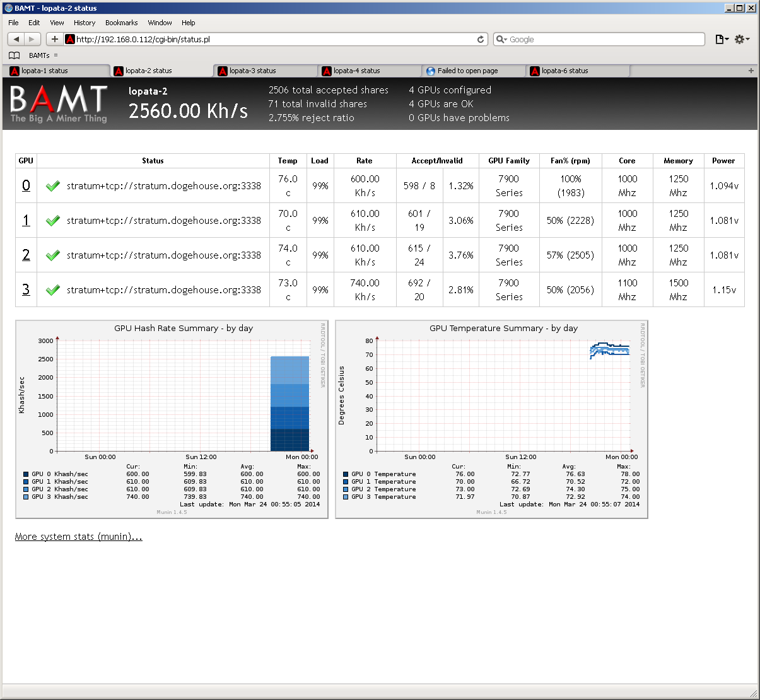Image resolution: width=760 pixels, height=700 pixels.
Task: Click the 1.15v power cell
Action: click(724, 290)
